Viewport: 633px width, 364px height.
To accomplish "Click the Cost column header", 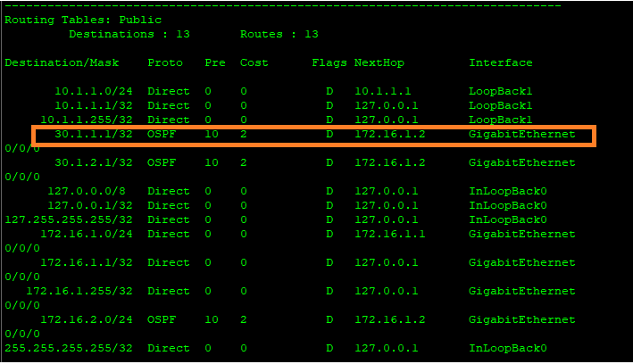I will (x=254, y=63).
